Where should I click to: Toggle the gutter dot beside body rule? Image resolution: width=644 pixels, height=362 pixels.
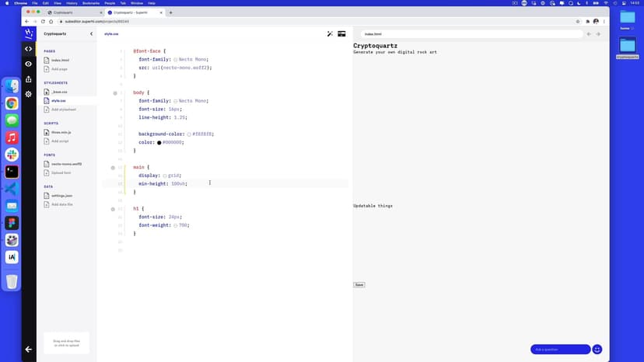coord(115,93)
